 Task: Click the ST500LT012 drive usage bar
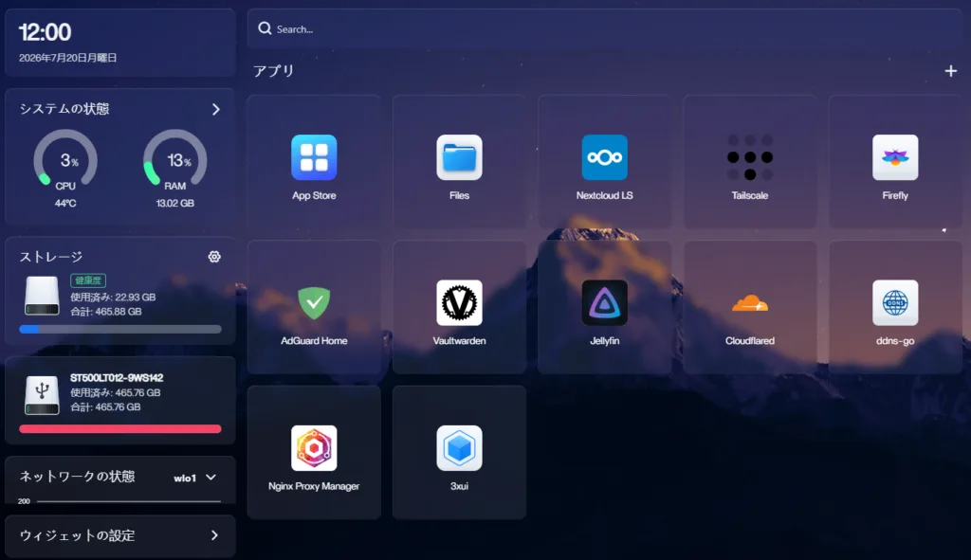click(120, 429)
